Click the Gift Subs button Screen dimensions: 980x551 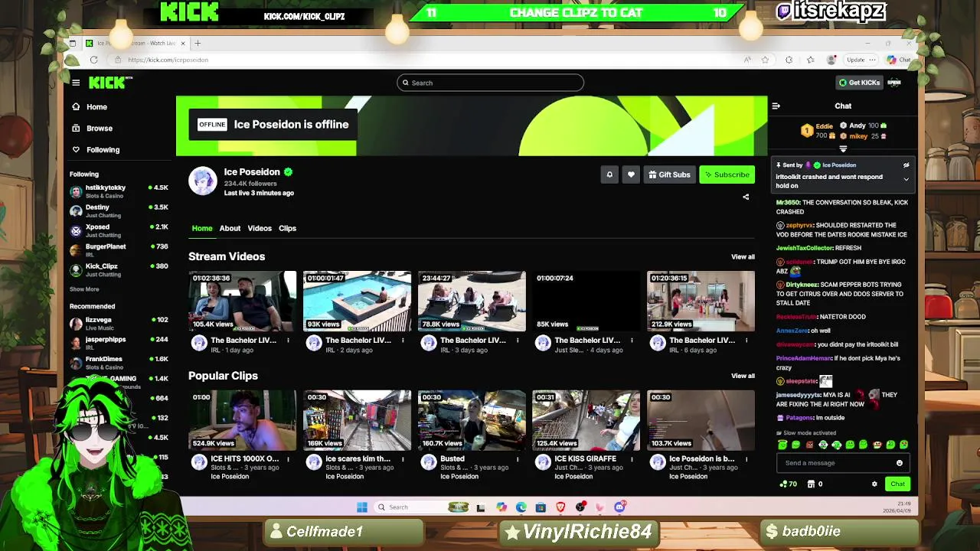point(669,174)
